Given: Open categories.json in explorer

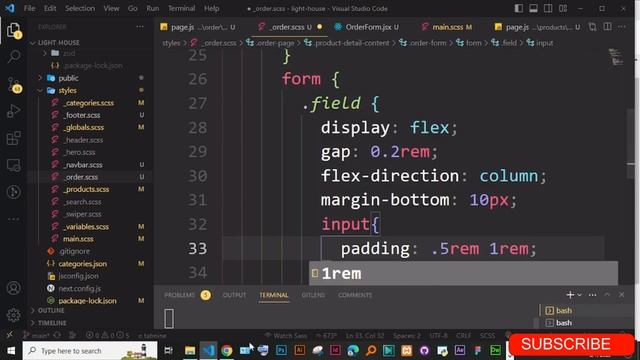Looking at the screenshot, I should (x=82, y=264).
